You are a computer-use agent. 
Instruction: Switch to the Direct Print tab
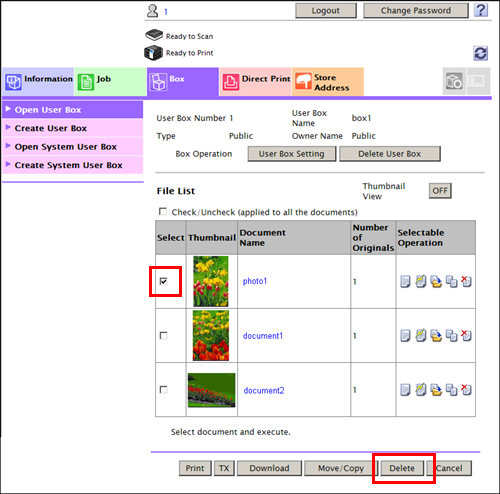(x=255, y=82)
